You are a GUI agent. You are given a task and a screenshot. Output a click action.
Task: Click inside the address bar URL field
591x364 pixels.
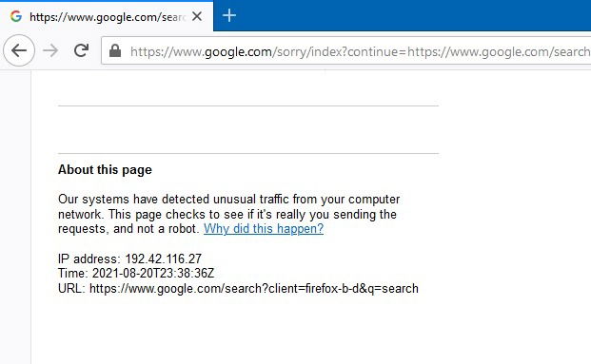pyautogui.click(x=346, y=50)
